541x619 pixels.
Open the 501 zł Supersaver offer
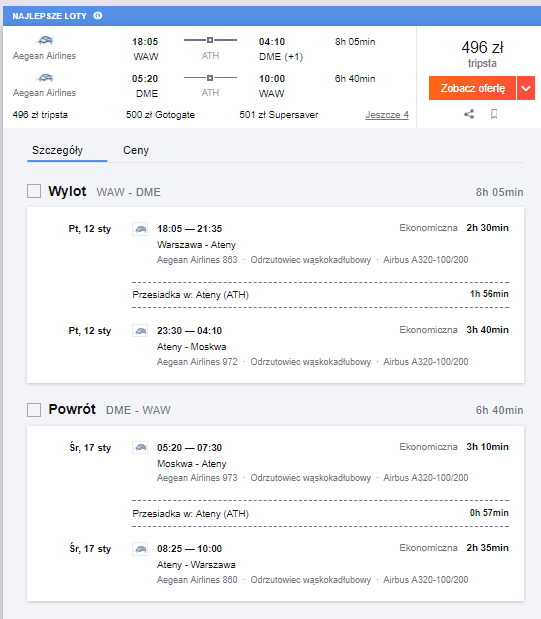click(x=279, y=115)
